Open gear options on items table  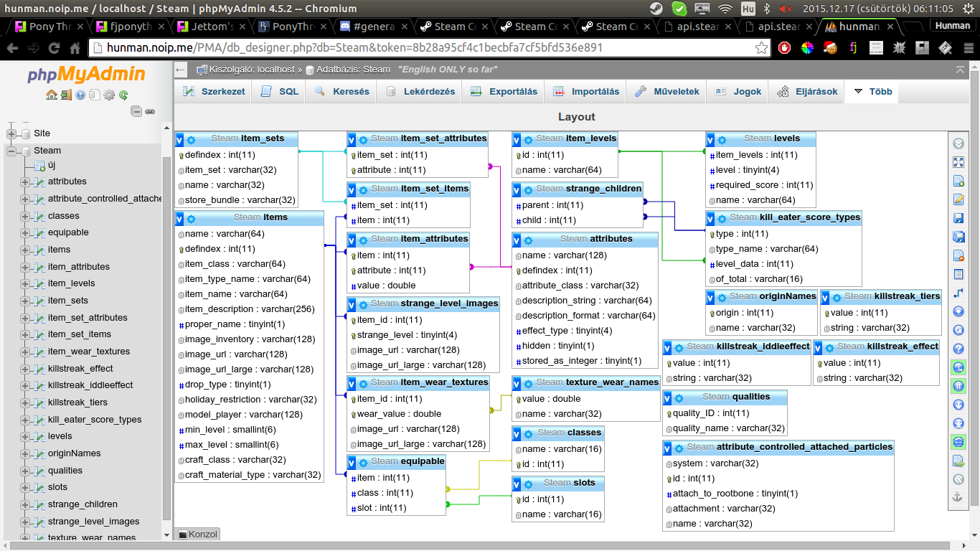[192, 218]
